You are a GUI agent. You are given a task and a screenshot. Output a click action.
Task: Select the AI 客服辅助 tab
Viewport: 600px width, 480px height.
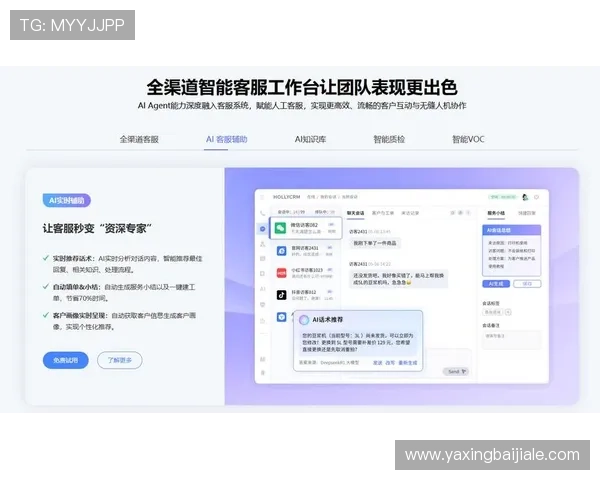(x=227, y=139)
